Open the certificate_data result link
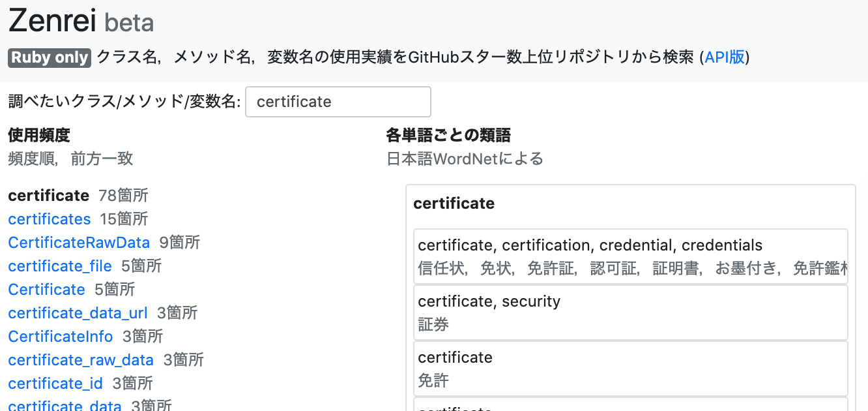 (x=65, y=405)
